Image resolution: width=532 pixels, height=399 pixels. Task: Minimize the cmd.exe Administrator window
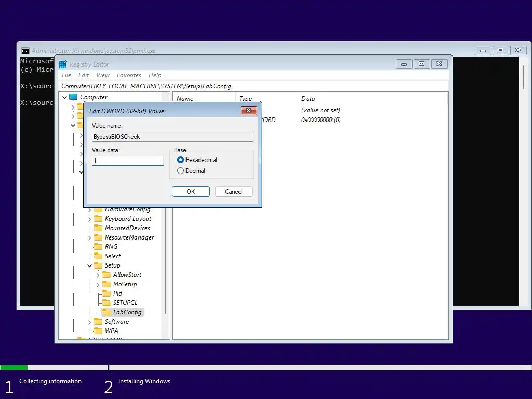(x=483, y=50)
